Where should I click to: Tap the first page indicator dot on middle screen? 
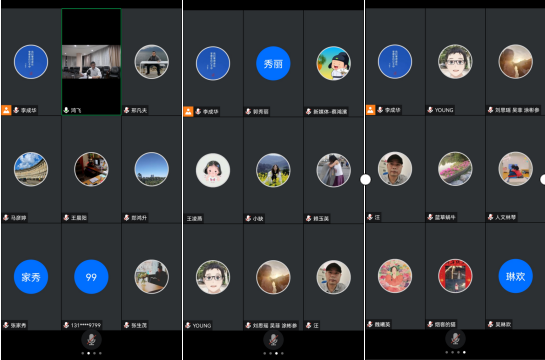click(x=265, y=353)
